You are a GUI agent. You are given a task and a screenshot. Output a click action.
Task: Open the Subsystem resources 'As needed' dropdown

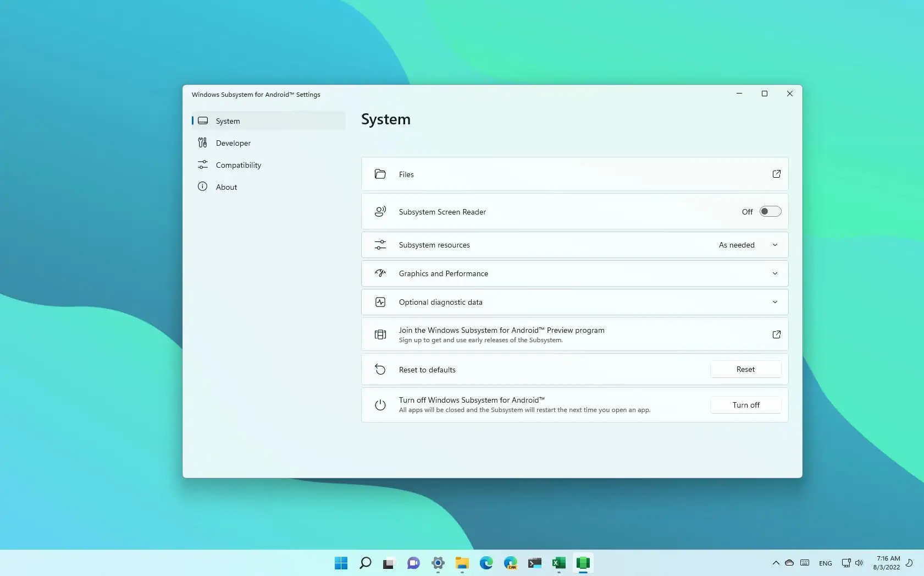[748, 245]
